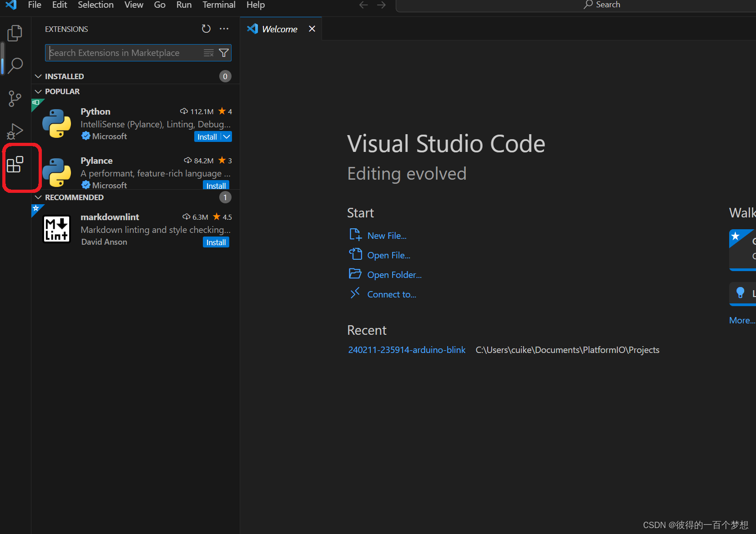Select the Explorer icon

tap(15, 33)
